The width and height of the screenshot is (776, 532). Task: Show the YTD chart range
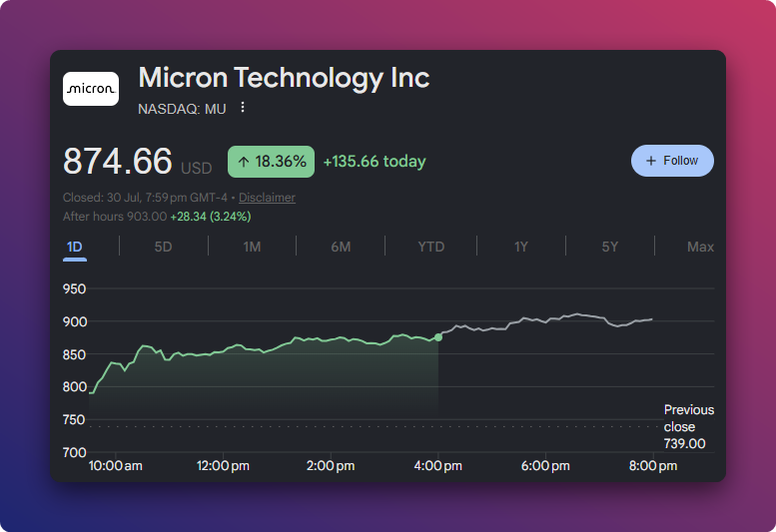point(431,247)
